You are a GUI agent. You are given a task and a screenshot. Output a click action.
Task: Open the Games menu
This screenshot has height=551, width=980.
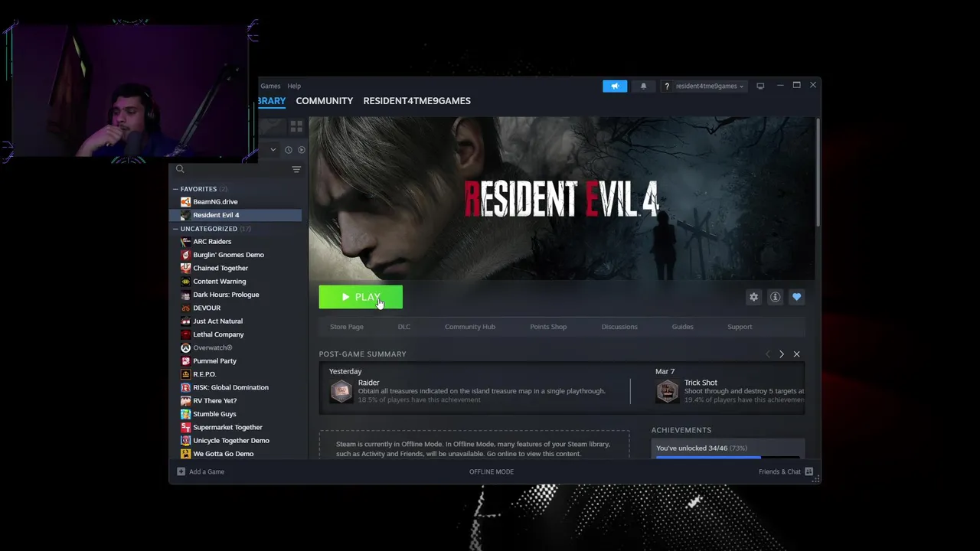[x=270, y=86]
